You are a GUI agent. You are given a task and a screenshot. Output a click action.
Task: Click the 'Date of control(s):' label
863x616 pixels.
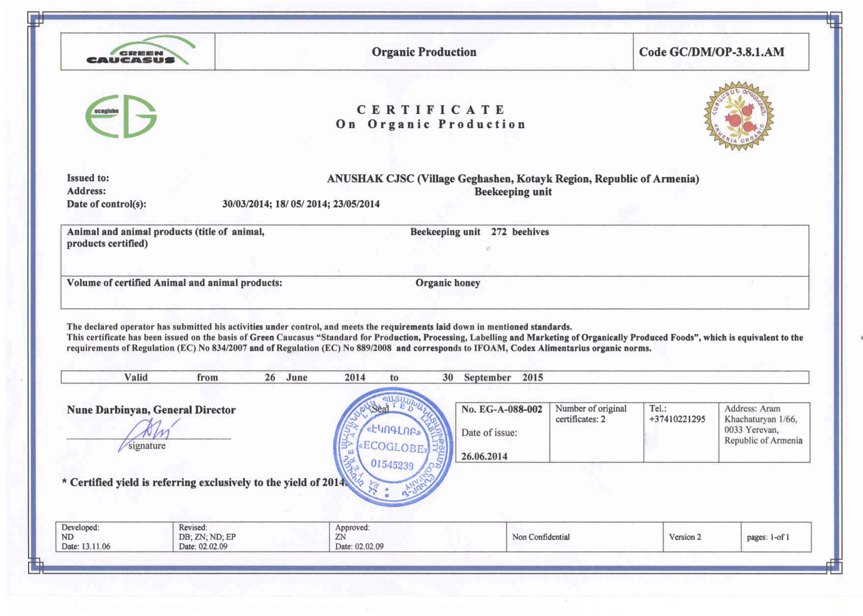(x=107, y=204)
